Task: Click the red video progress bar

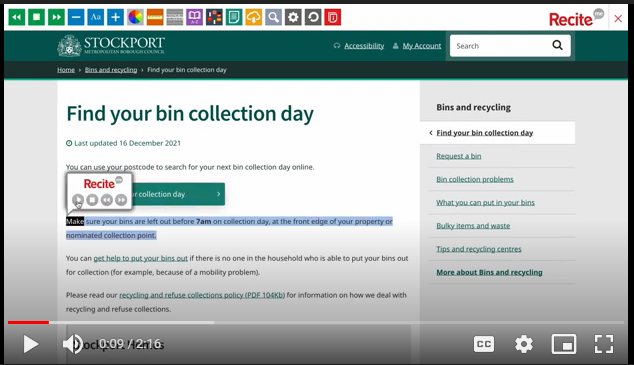Action: [x=28, y=322]
